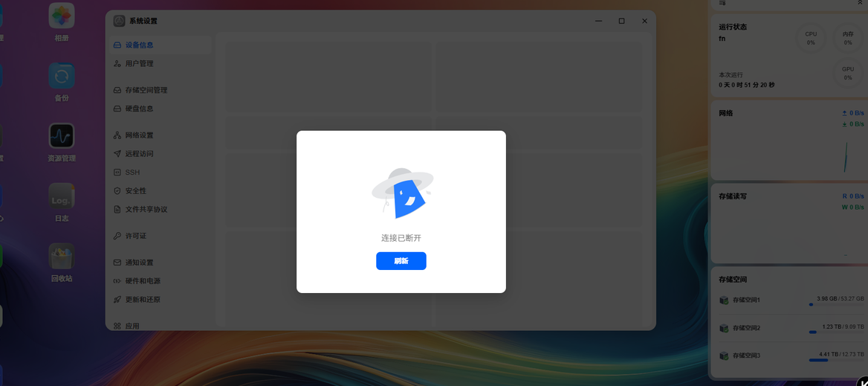Click the 系统设置 window title icon
The width and height of the screenshot is (868, 386).
click(x=119, y=21)
